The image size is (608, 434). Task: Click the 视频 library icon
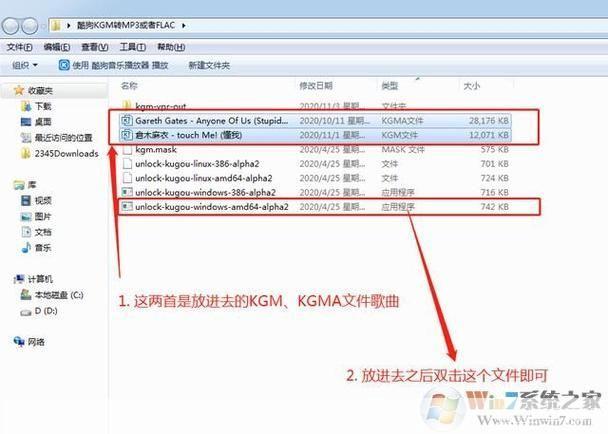point(26,201)
